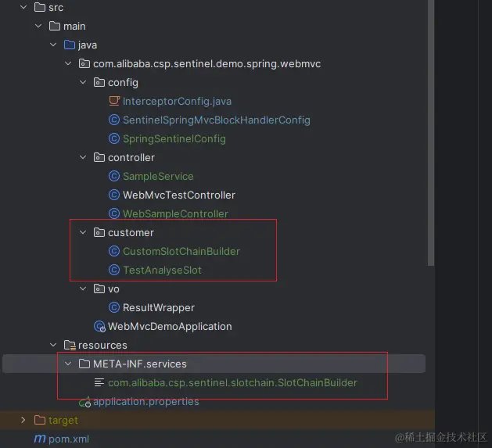Select the target folder name
492x448 pixels.
[63, 421]
